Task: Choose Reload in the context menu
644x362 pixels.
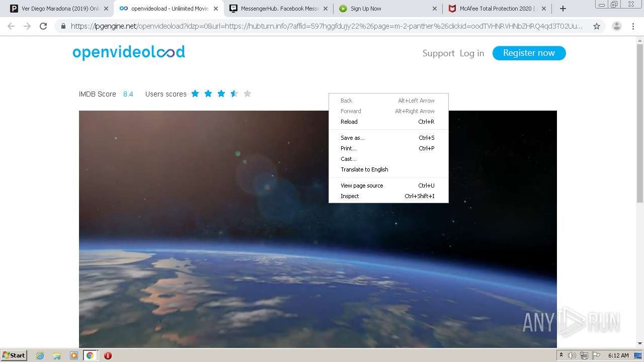Action: 388,122
